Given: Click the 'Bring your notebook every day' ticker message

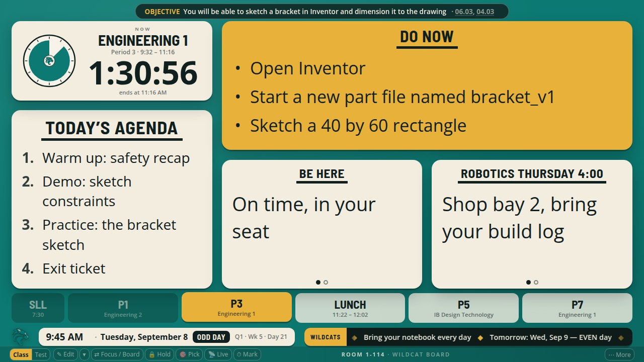Looking at the screenshot, I should click(418, 337).
